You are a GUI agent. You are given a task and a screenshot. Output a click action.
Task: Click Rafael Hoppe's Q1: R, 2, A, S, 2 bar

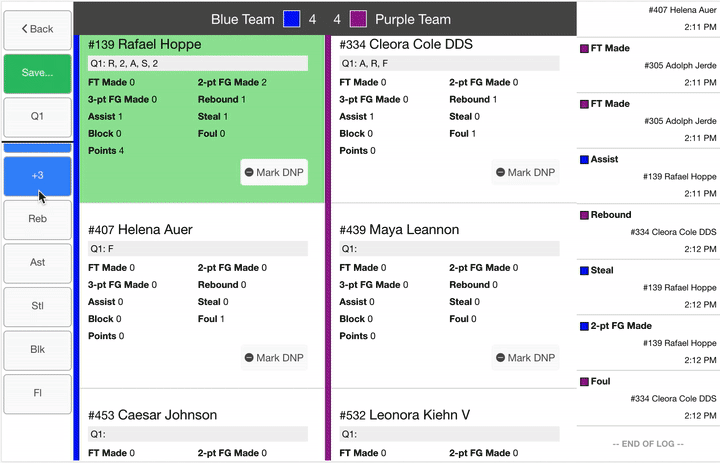[x=198, y=63]
